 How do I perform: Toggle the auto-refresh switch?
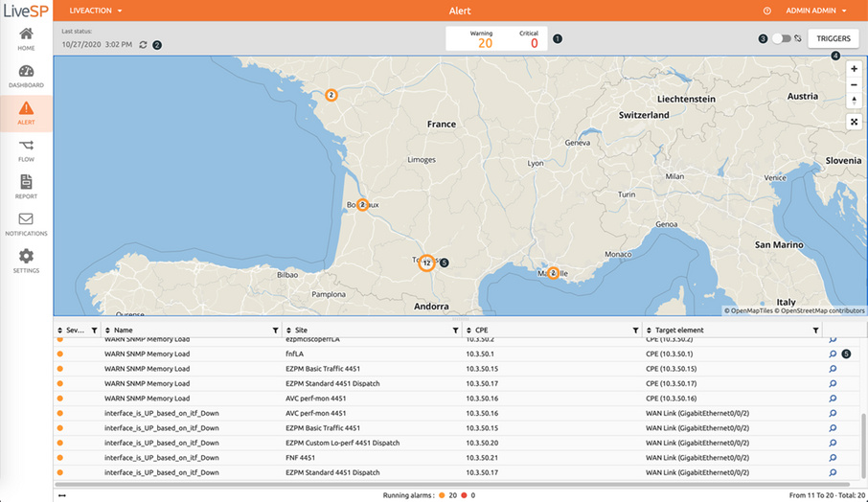click(781, 38)
